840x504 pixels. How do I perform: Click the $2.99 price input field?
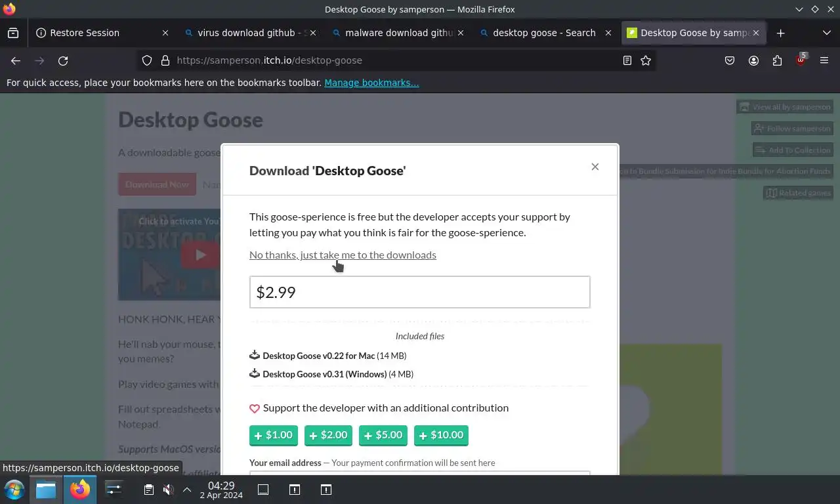tap(420, 292)
